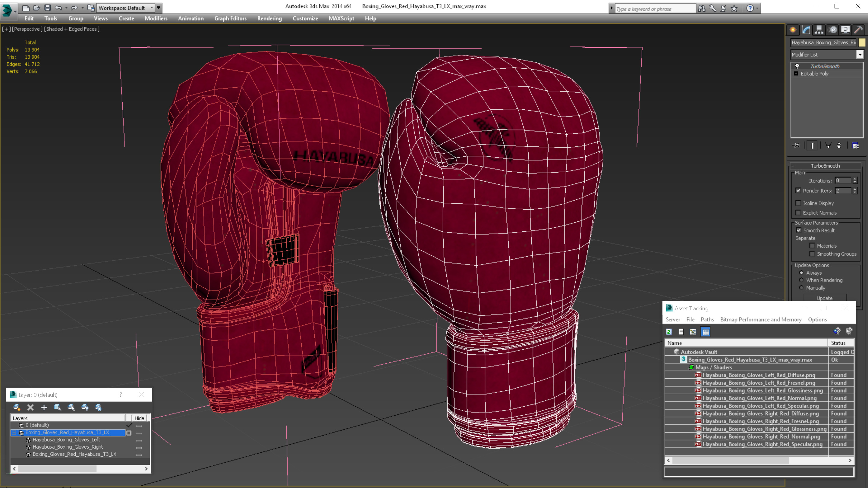
Task: Click Create New Layer icon in Layer dialog
Action: [17, 408]
